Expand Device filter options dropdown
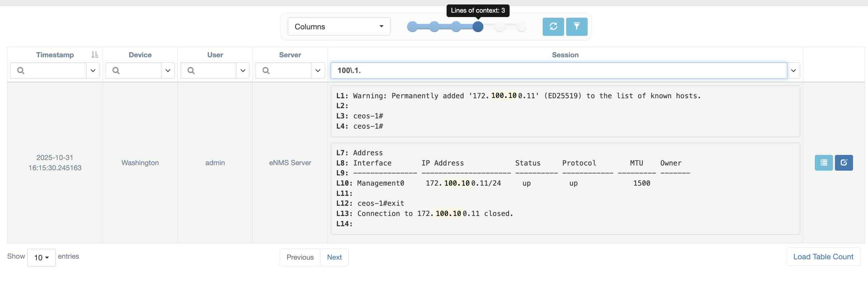 coord(168,71)
